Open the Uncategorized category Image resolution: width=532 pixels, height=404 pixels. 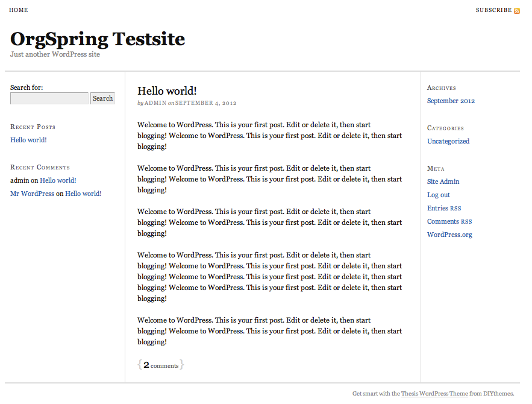coord(448,141)
